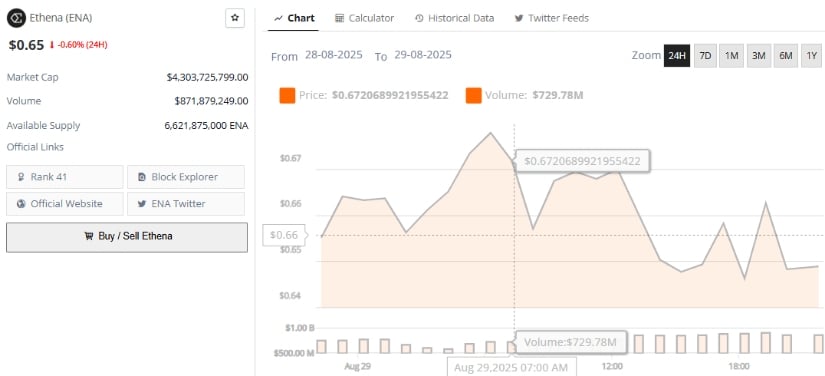Click the Aug 29 x-axis label
The image size is (825, 376).
357,367
